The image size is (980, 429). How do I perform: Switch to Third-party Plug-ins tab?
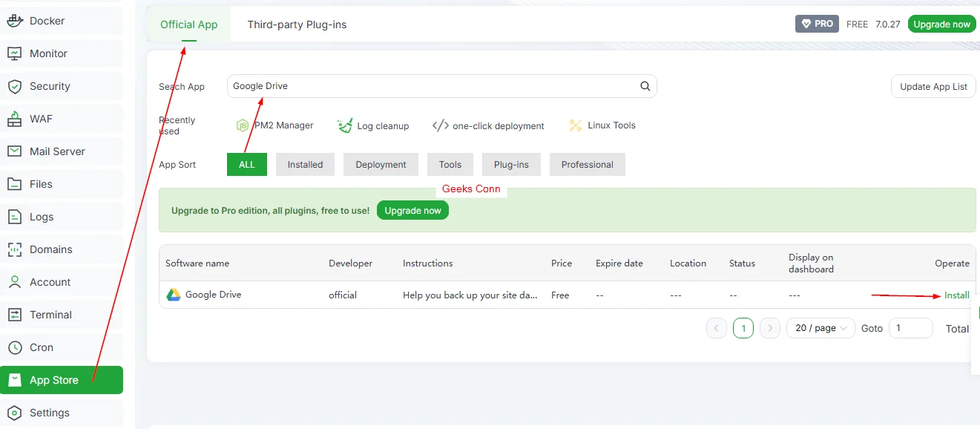297,24
